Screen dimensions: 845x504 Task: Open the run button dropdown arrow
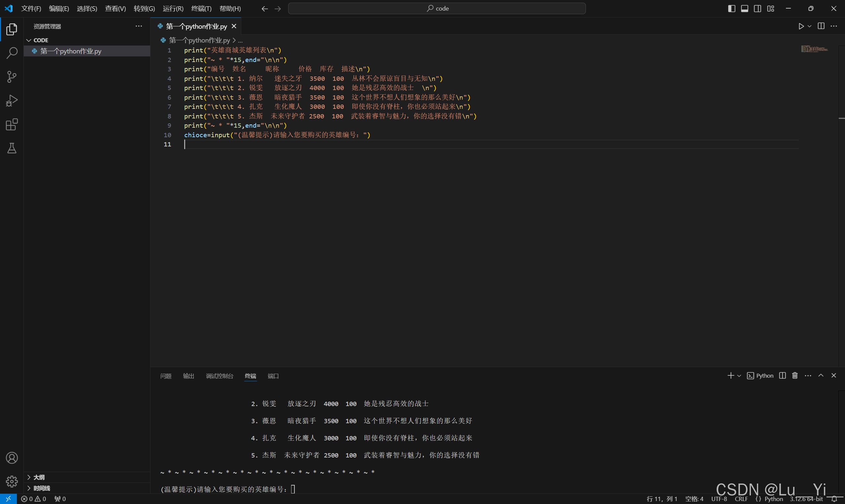809,26
